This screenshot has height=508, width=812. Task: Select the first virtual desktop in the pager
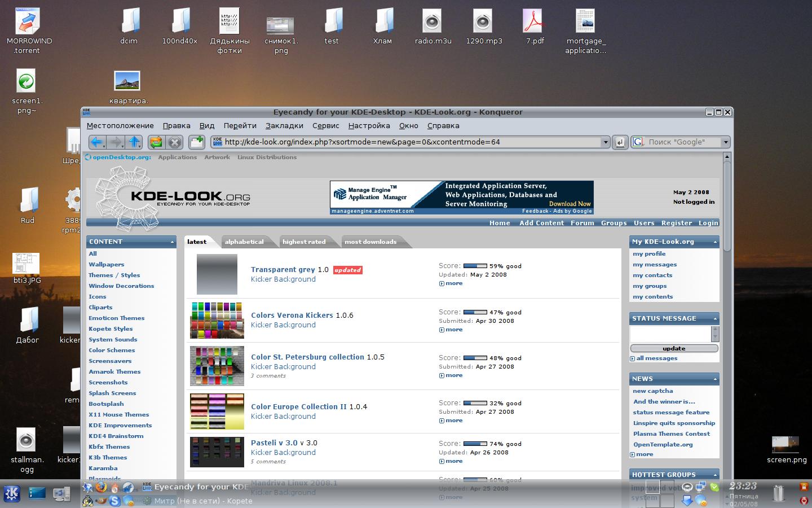652,487
